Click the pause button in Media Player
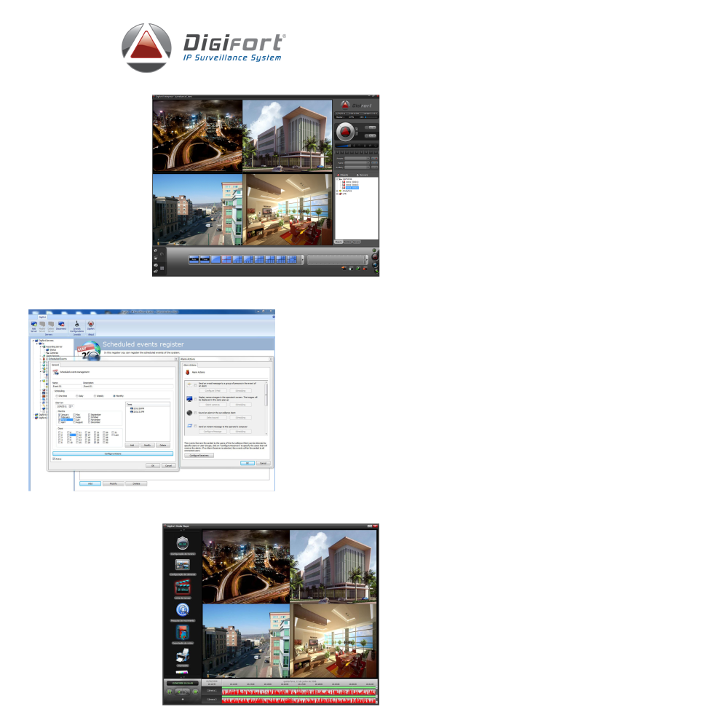The image size is (728, 728). tap(169, 692)
